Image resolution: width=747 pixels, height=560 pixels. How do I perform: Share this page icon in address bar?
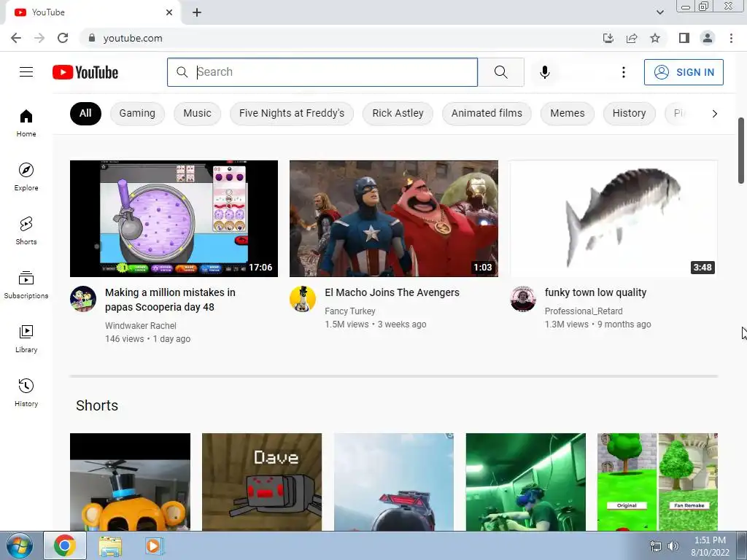(x=632, y=38)
